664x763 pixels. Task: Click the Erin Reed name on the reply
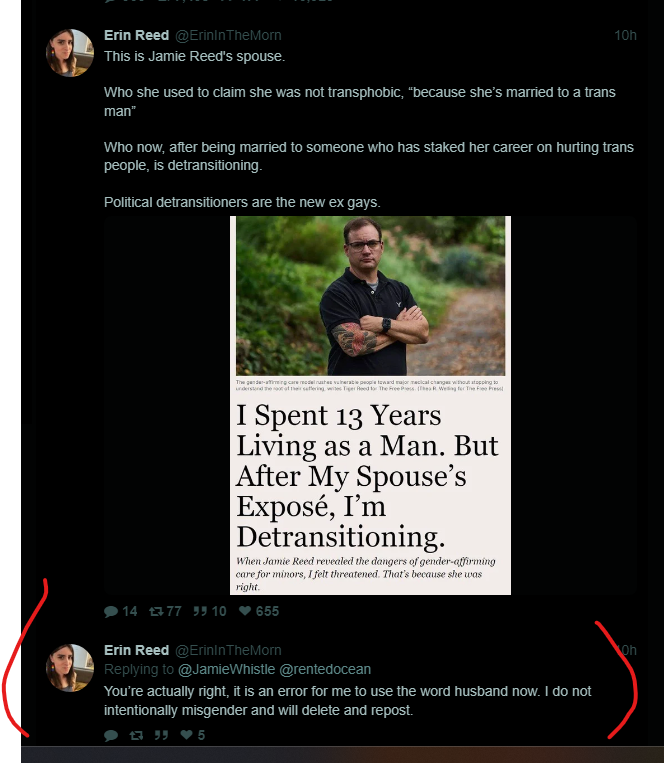(x=136, y=650)
